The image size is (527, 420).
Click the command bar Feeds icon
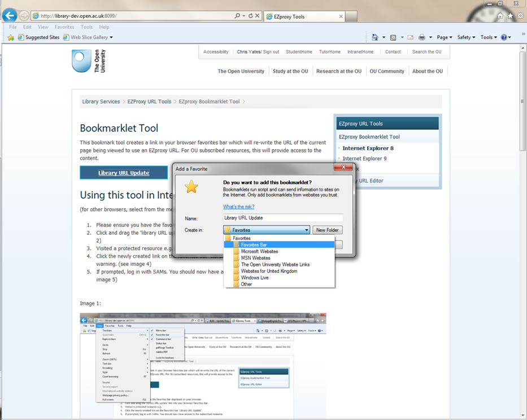(x=393, y=38)
